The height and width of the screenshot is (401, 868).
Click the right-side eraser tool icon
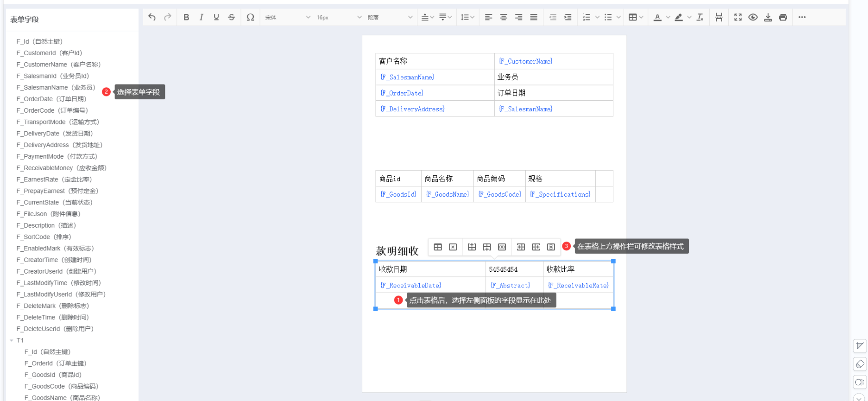tap(860, 364)
